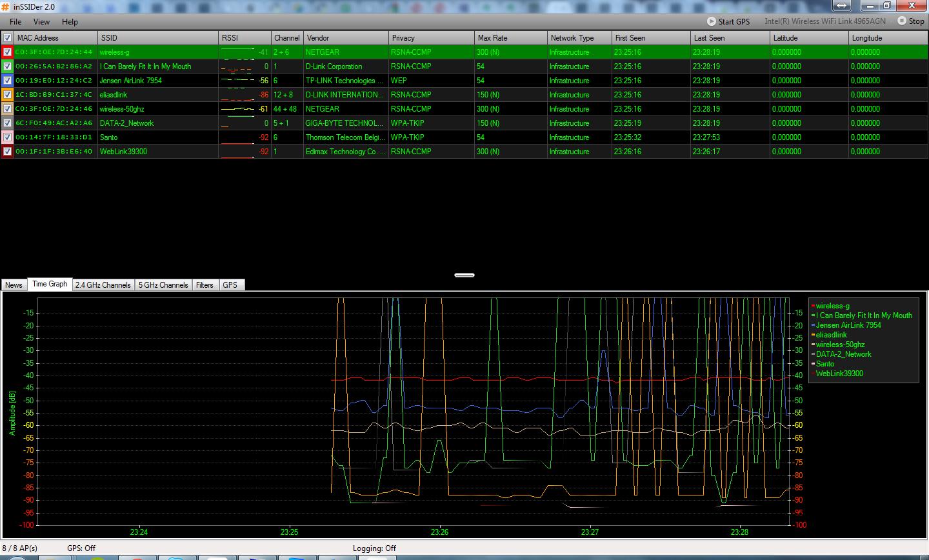Uncheck the Santo network checkbox
The image size is (929, 560).
point(7,137)
